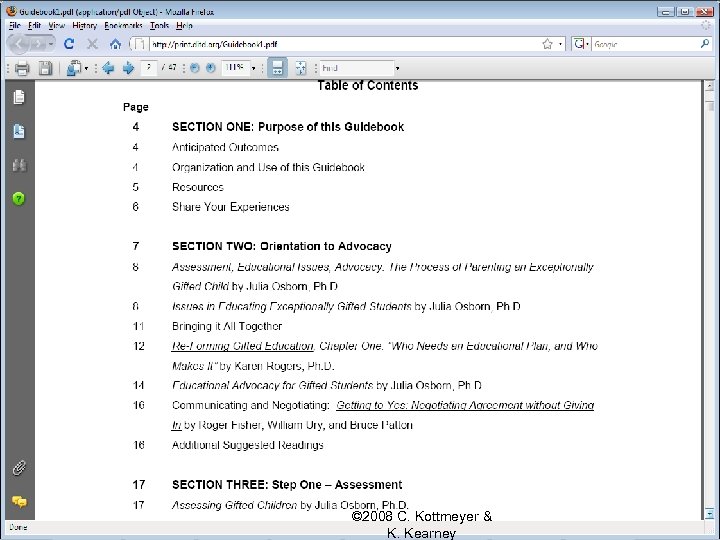Viewport: 720px width, 540px height.
Task: Reload the current page
Action: [69, 44]
